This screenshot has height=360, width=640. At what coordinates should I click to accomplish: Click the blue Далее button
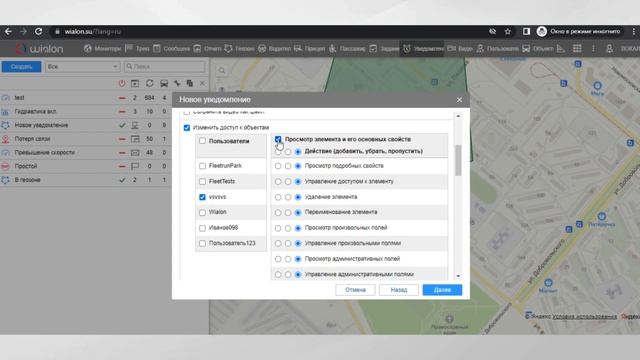pyautogui.click(x=442, y=290)
